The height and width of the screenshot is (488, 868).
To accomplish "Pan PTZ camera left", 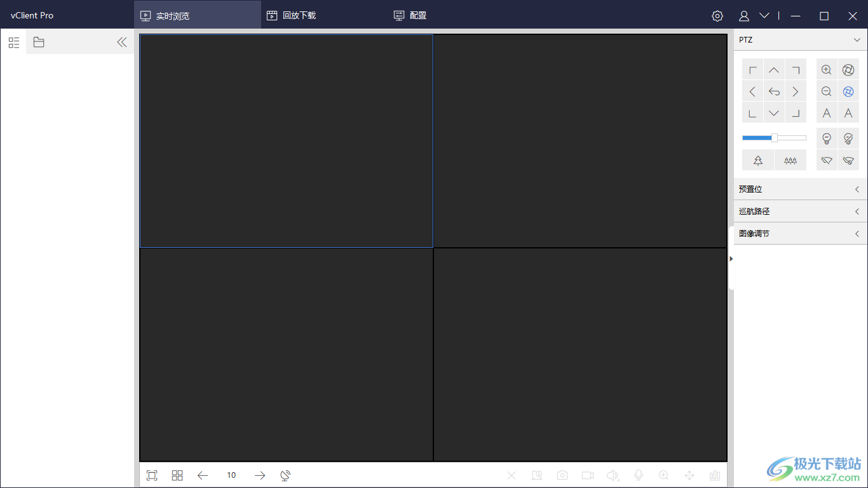I will (x=752, y=91).
